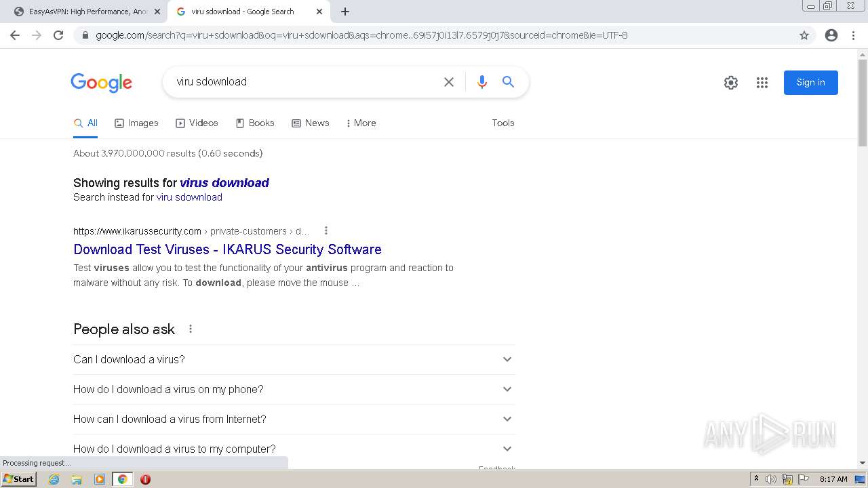Select the viru sdownload Google tab
The width and height of the screenshot is (868, 488).
click(x=250, y=12)
